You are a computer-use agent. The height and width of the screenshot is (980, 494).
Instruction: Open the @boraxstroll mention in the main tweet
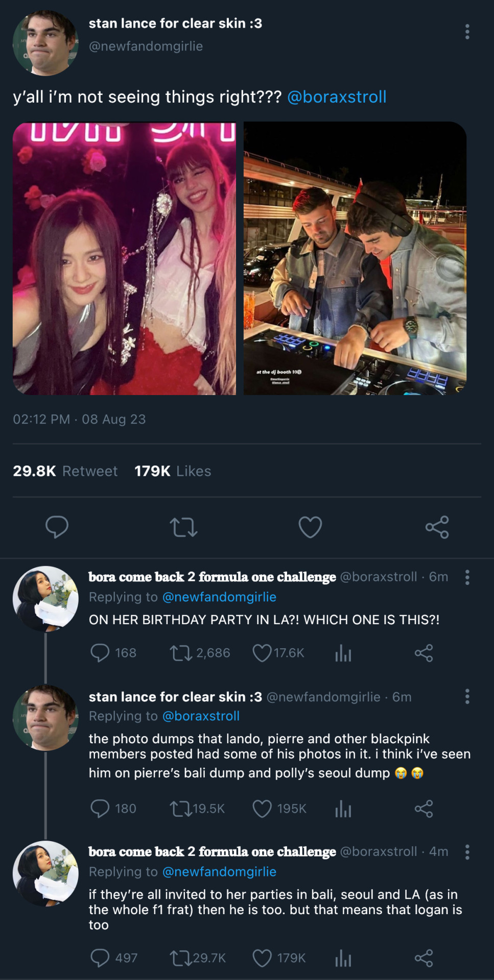337,97
